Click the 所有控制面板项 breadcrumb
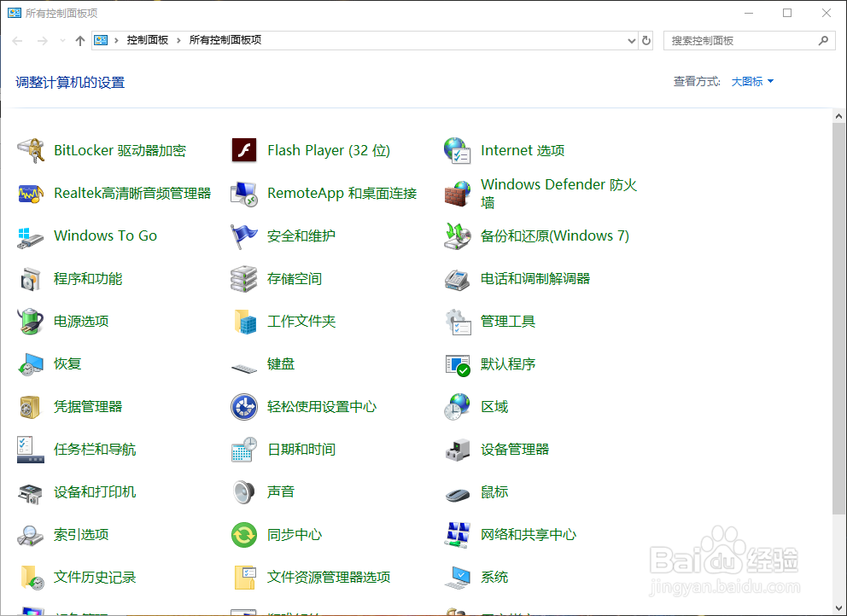This screenshot has height=616, width=847. click(x=225, y=40)
